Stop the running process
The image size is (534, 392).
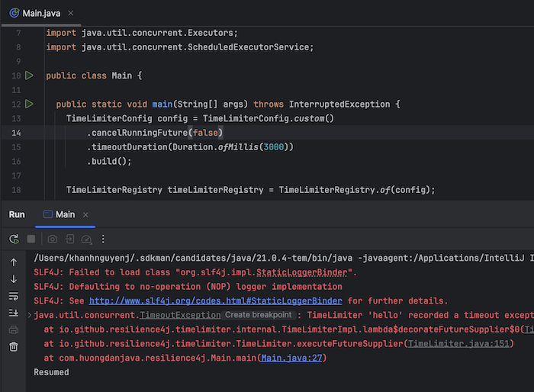(x=31, y=239)
